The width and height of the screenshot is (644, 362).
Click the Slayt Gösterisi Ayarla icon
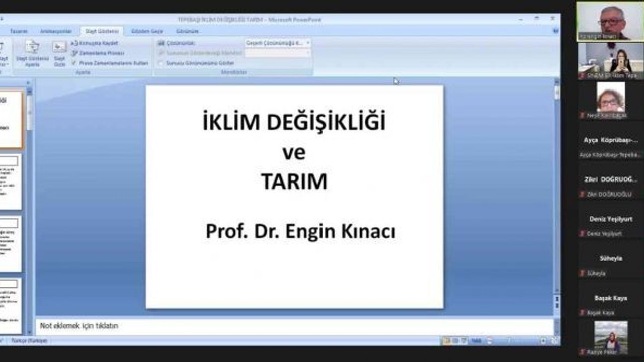[32, 54]
